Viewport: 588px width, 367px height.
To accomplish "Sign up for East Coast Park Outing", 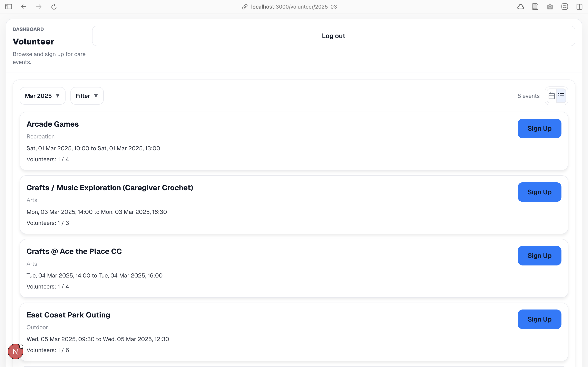I will click(539, 319).
